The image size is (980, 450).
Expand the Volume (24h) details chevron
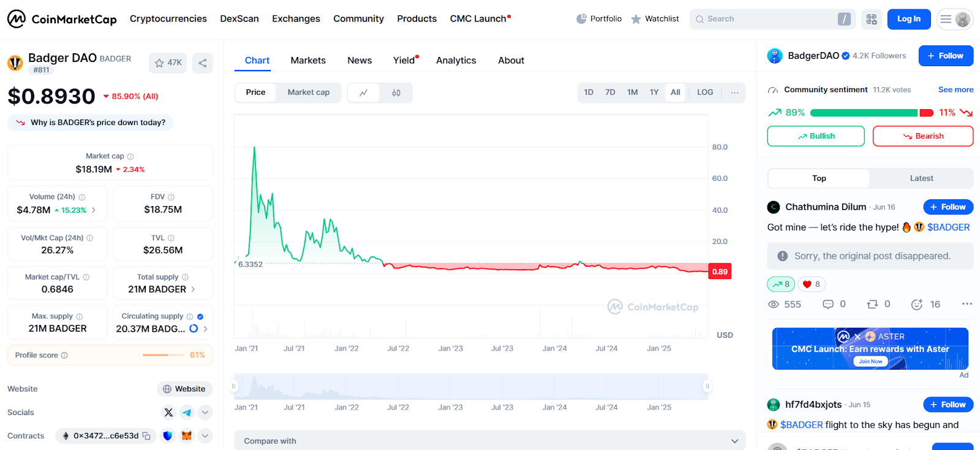tap(94, 210)
